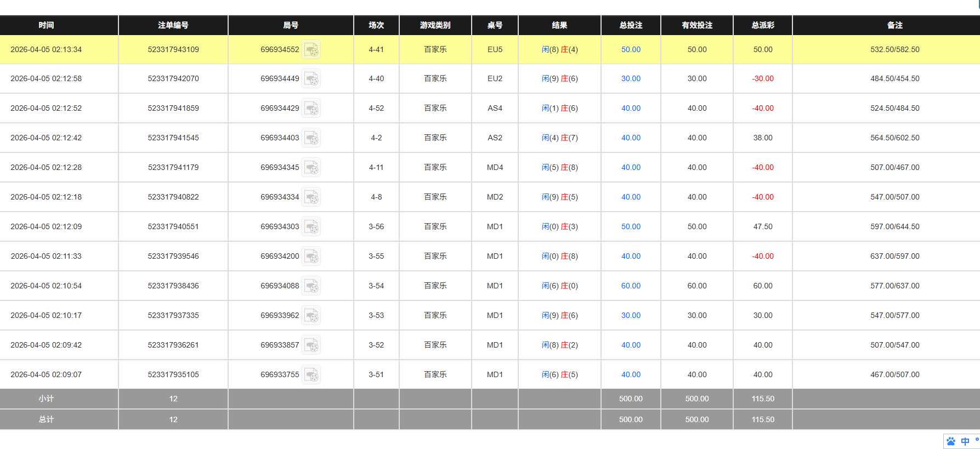Click result 闲(6) 庄(0)
The width and height of the screenshot is (980, 449).
click(559, 286)
